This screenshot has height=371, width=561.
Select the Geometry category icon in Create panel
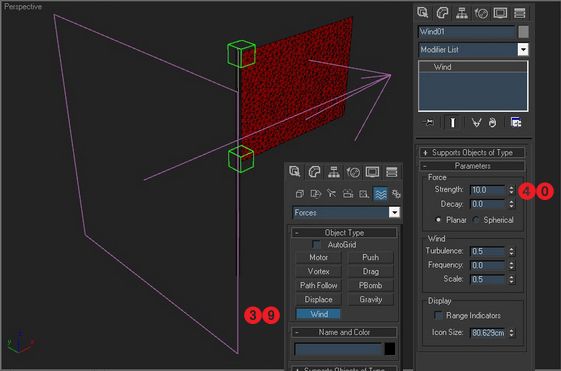tap(300, 194)
